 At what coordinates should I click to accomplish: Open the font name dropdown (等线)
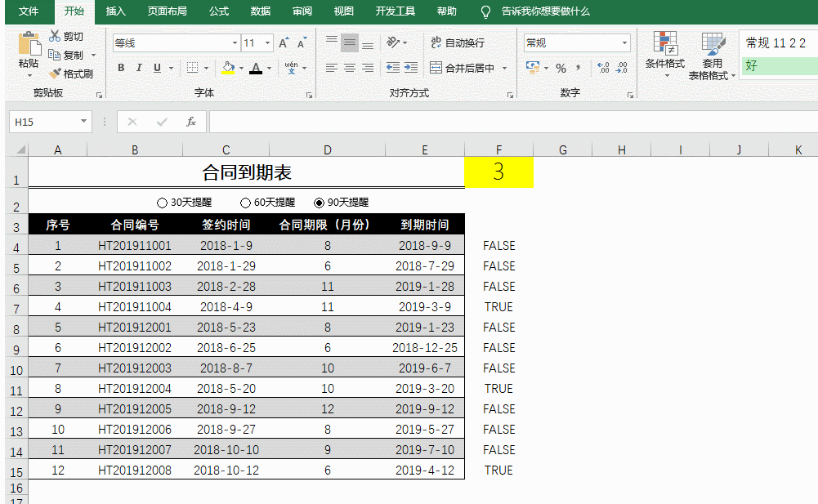235,43
